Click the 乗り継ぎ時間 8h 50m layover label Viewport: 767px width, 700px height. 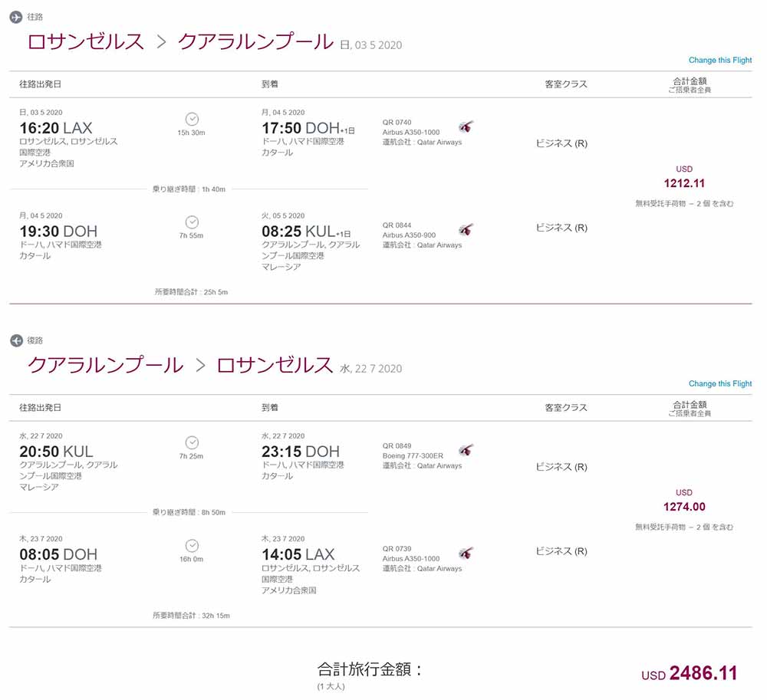click(189, 511)
